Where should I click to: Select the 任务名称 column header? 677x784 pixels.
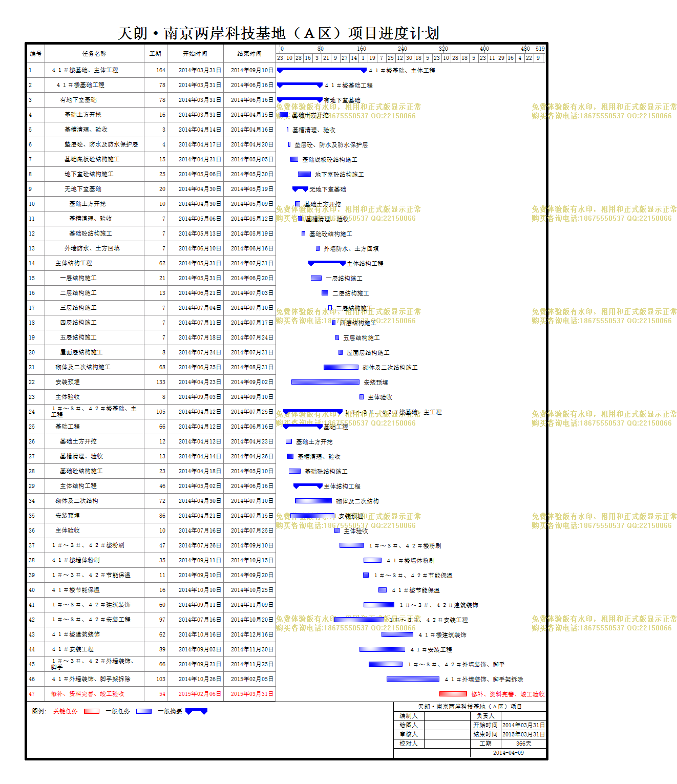point(94,54)
